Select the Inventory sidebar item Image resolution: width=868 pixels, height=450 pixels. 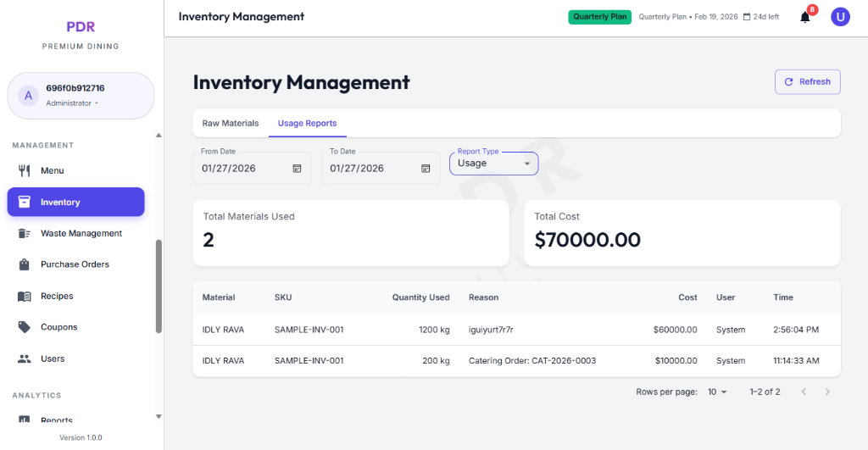click(76, 202)
